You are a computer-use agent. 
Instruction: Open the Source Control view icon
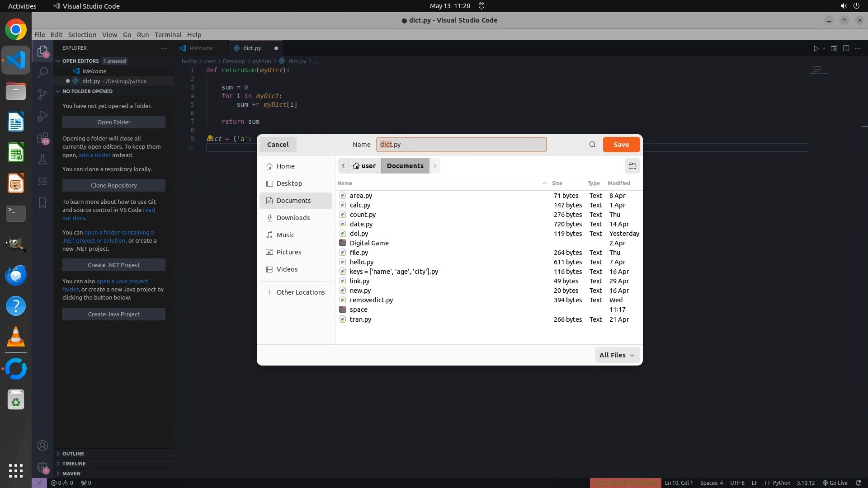[x=42, y=94]
